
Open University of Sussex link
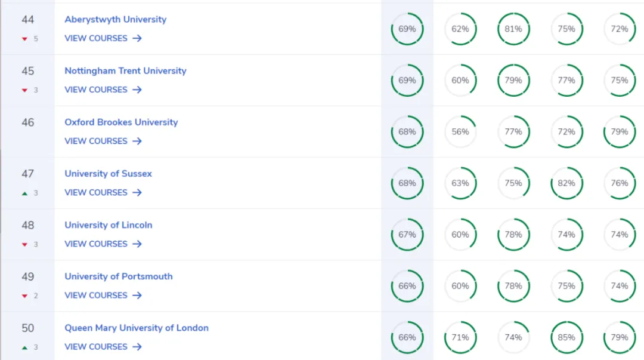point(108,174)
